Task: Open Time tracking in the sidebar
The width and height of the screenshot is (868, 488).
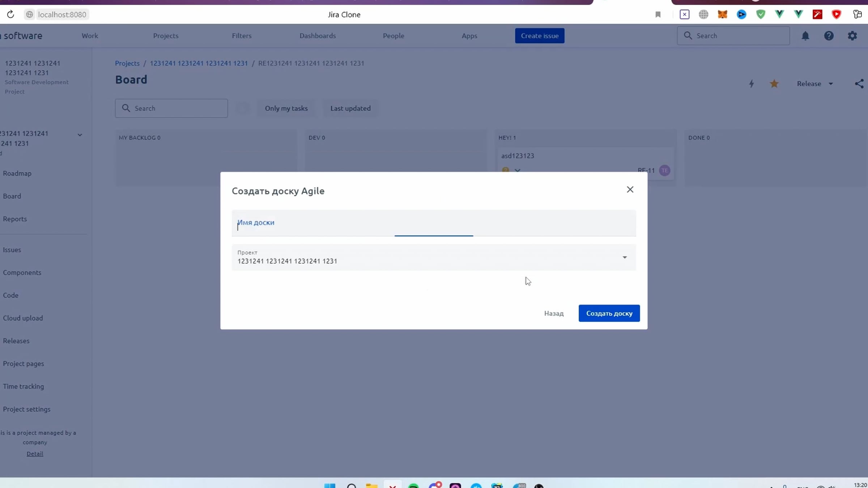Action: pyautogui.click(x=24, y=386)
